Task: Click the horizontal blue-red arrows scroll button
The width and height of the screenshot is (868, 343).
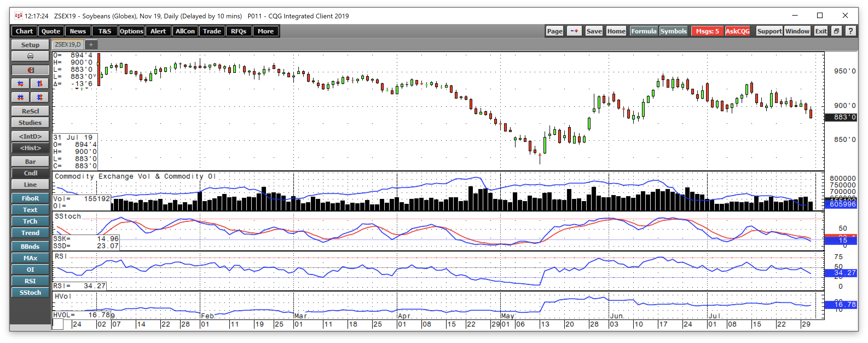Action: point(21,84)
